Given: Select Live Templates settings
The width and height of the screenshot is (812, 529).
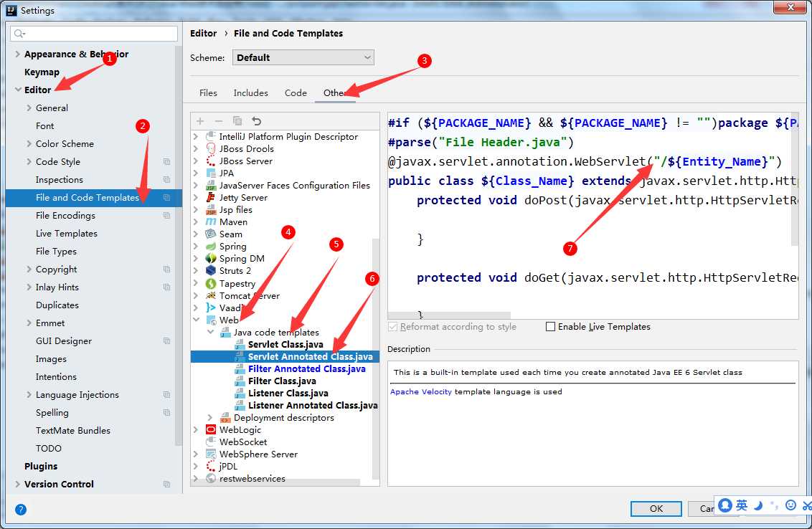Looking at the screenshot, I should [66, 234].
